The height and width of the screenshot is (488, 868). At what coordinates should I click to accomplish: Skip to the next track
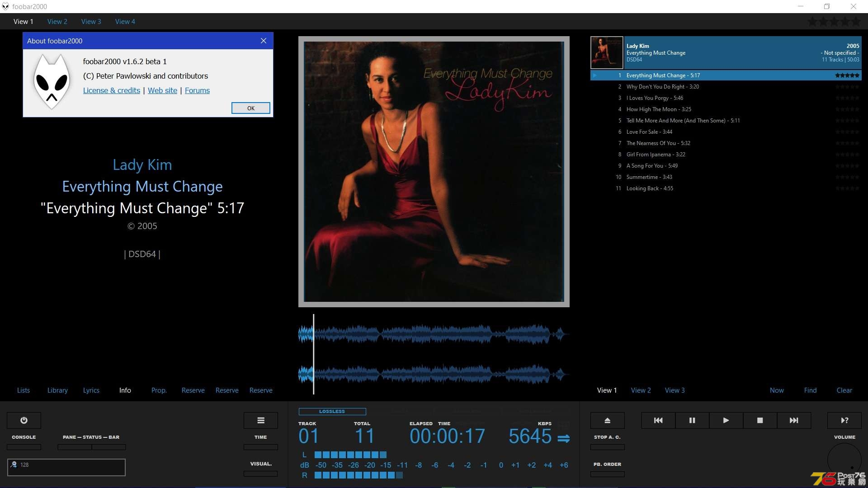pyautogui.click(x=794, y=420)
